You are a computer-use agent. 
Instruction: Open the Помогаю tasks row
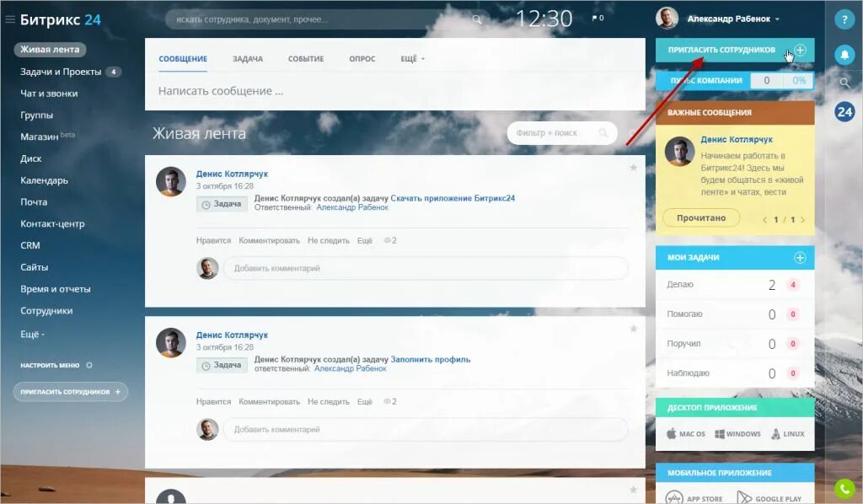coord(735,314)
